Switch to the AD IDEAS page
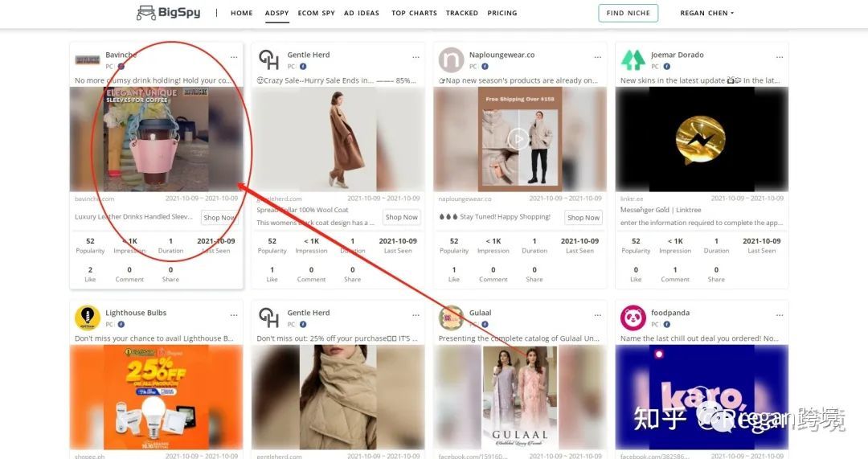 point(362,13)
